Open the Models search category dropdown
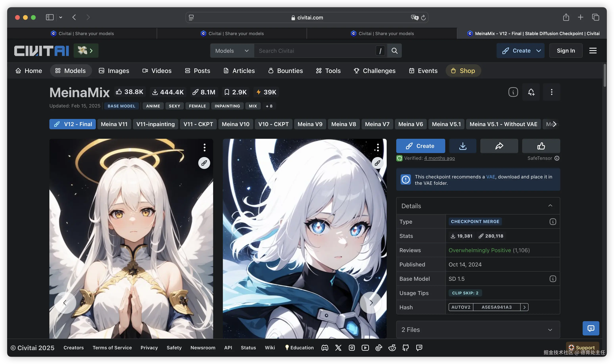Image resolution: width=614 pixels, height=364 pixels. click(x=232, y=51)
